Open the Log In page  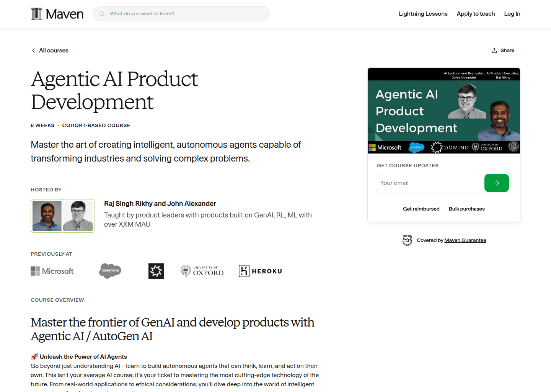(x=512, y=13)
